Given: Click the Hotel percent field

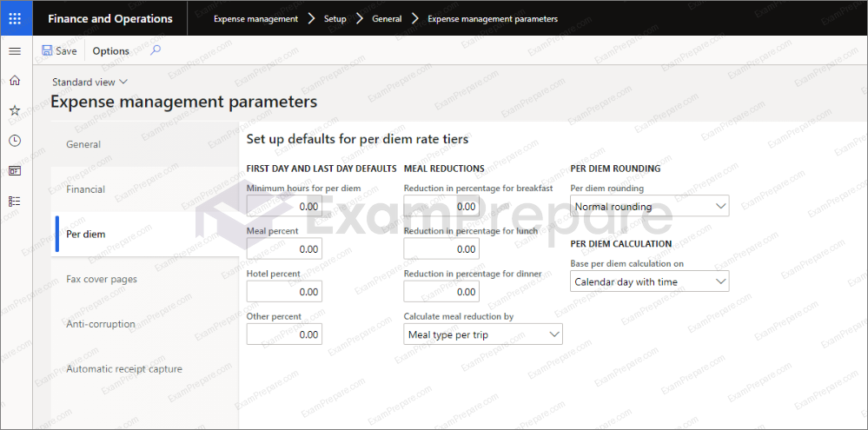Looking at the screenshot, I should point(284,292).
